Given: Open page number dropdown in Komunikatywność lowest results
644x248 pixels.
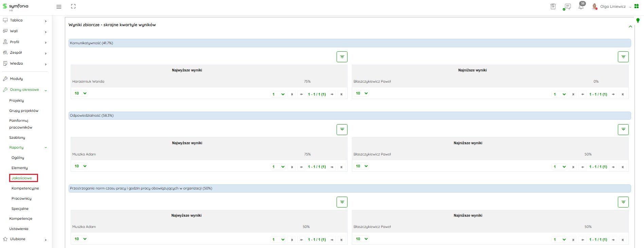Looking at the screenshot, I should [559, 94].
